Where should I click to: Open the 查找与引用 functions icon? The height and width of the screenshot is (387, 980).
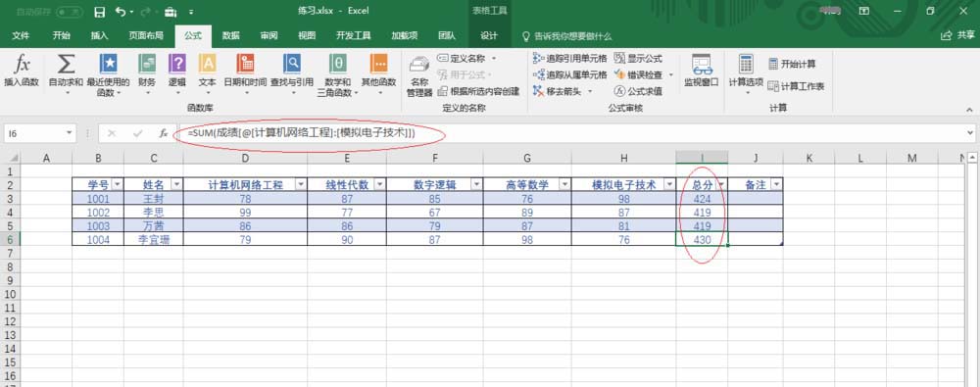292,64
